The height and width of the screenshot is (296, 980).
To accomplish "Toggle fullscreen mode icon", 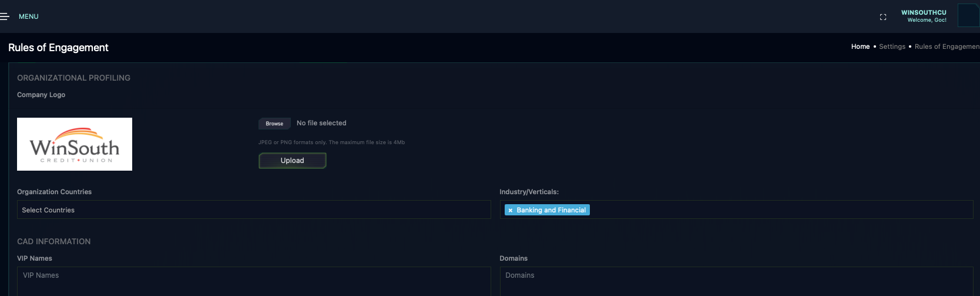I will pyautogui.click(x=882, y=17).
